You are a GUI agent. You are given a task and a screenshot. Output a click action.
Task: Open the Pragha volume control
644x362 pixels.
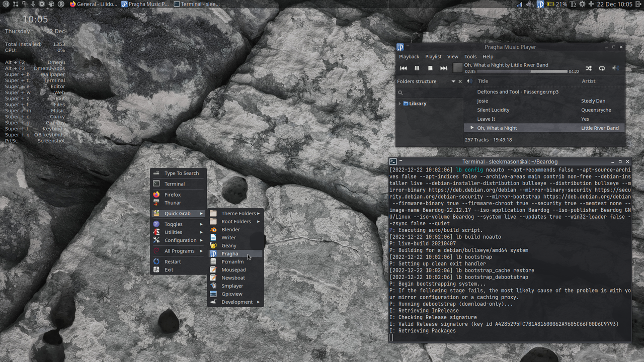tap(616, 68)
